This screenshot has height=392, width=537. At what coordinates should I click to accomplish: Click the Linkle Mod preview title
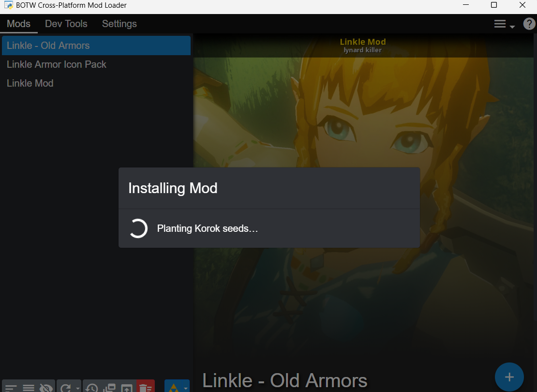click(x=363, y=42)
